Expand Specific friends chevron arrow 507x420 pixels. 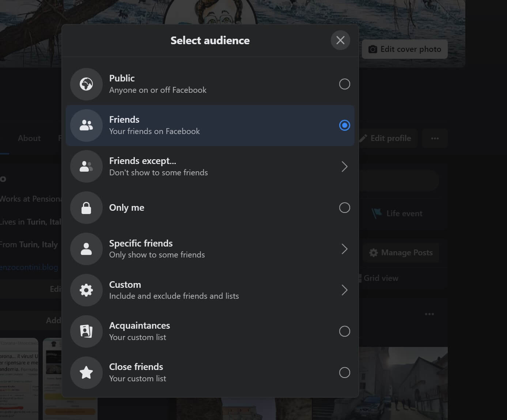[344, 249]
